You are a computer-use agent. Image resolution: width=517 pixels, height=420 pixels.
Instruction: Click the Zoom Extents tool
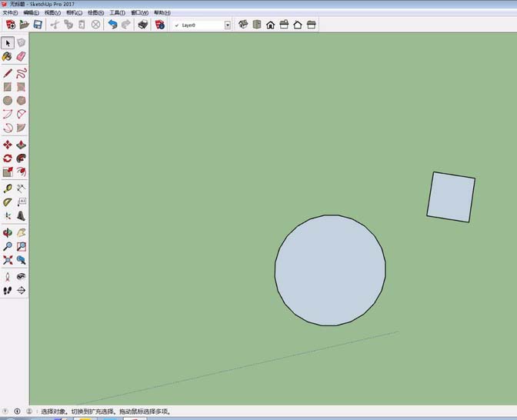click(8, 260)
